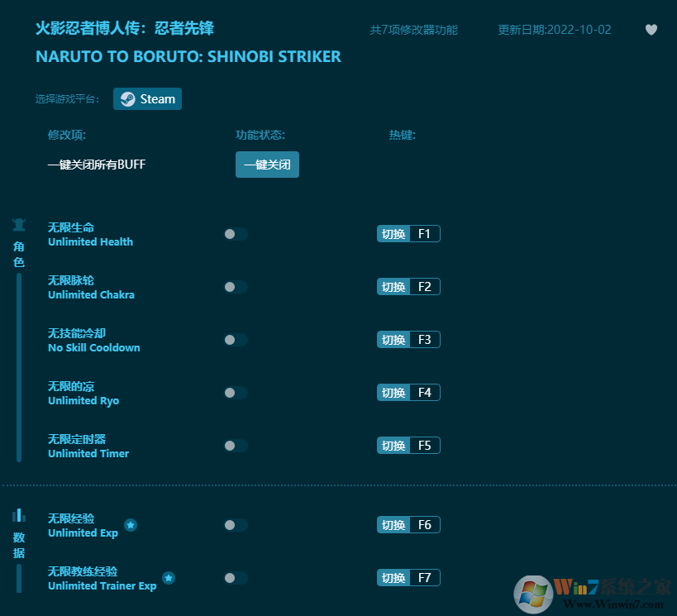Click the F4 hotkey 切换 button
This screenshot has width=677, height=616.
click(x=393, y=393)
